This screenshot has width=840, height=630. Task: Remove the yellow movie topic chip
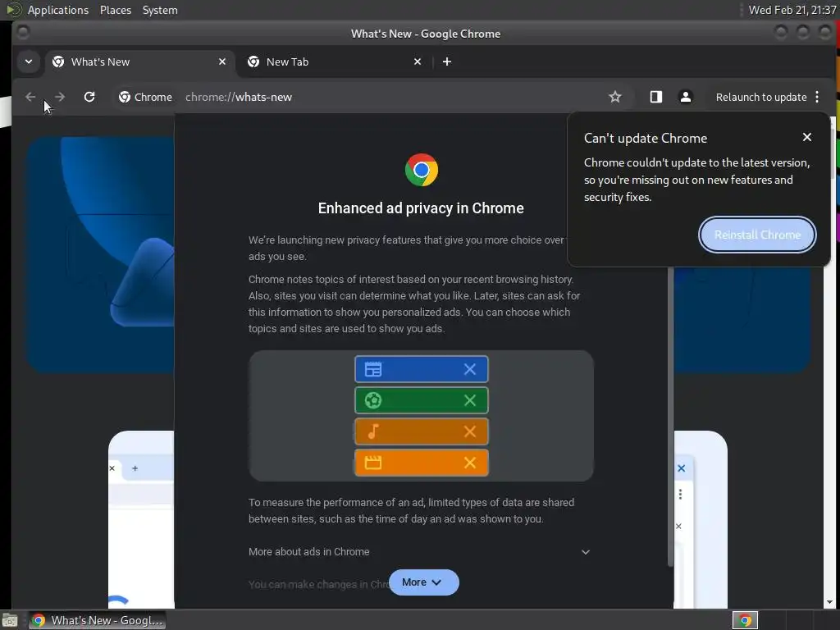(x=470, y=463)
